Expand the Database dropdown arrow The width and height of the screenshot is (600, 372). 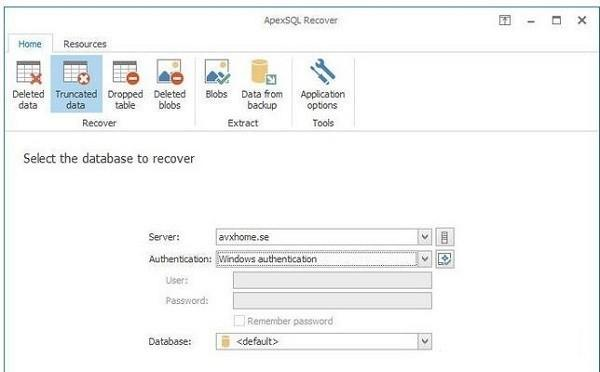(x=424, y=341)
